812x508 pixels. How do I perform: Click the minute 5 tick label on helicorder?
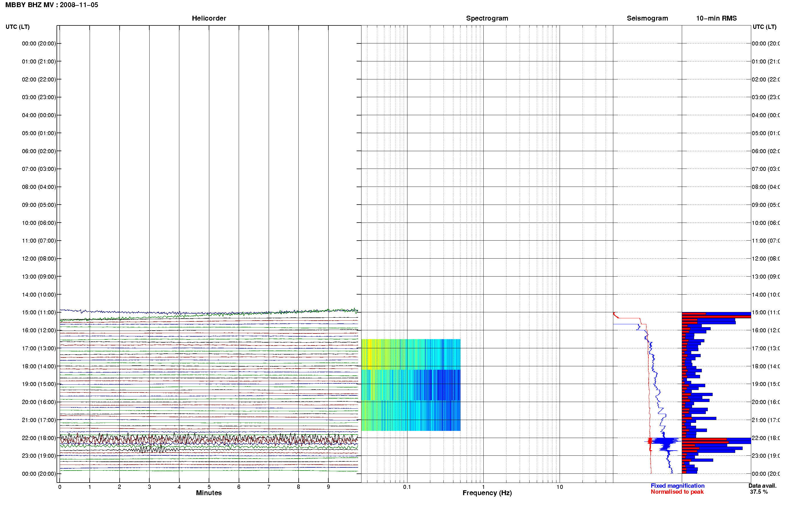tap(209, 487)
